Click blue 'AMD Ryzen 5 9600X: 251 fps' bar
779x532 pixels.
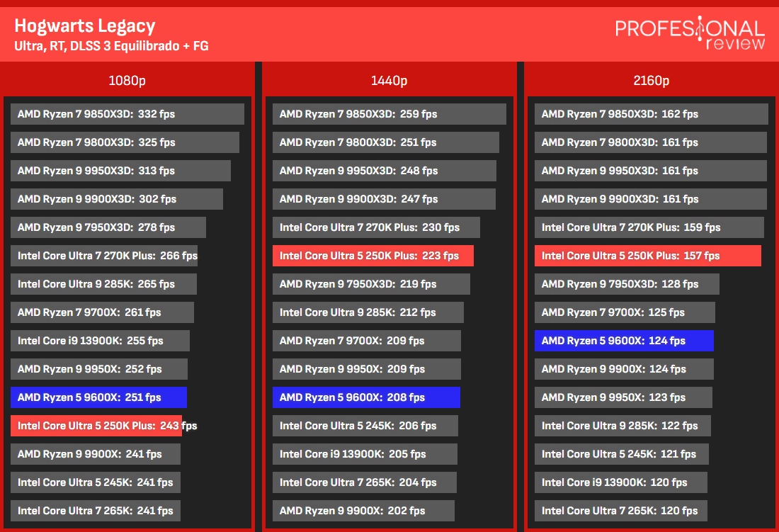(99, 397)
